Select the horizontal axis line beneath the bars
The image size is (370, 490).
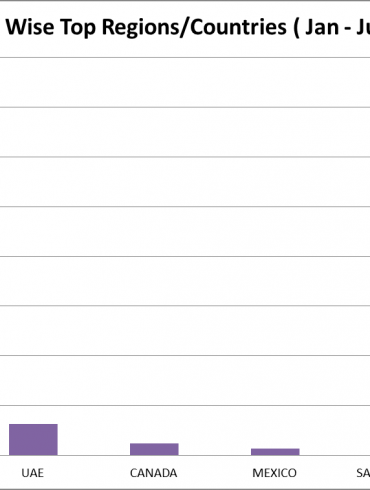tap(185, 455)
